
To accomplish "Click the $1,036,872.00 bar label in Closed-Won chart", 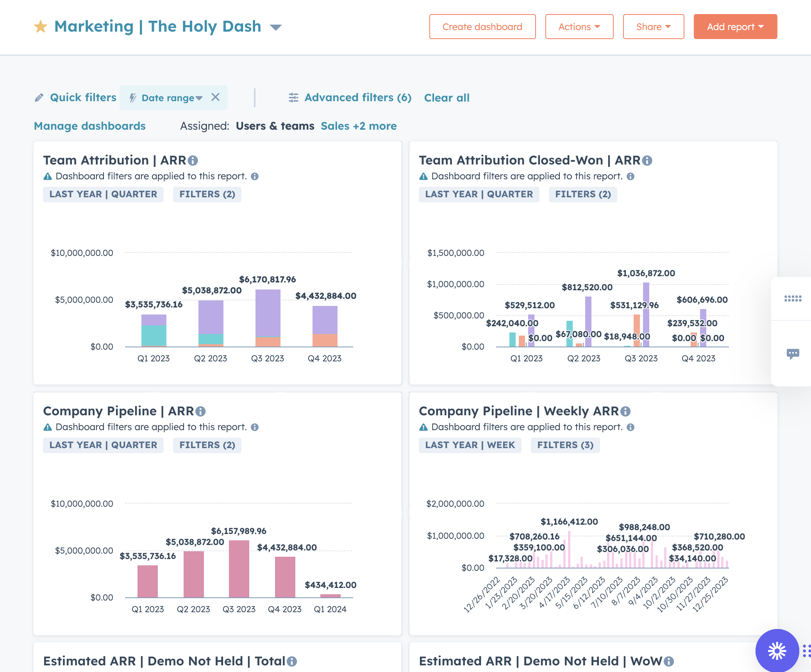I will 646,273.
